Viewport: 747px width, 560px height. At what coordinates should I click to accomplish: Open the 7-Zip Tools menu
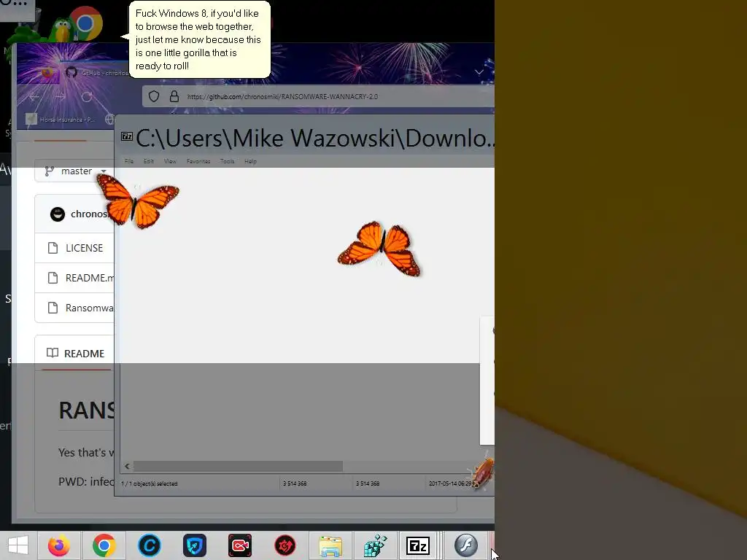(x=228, y=161)
